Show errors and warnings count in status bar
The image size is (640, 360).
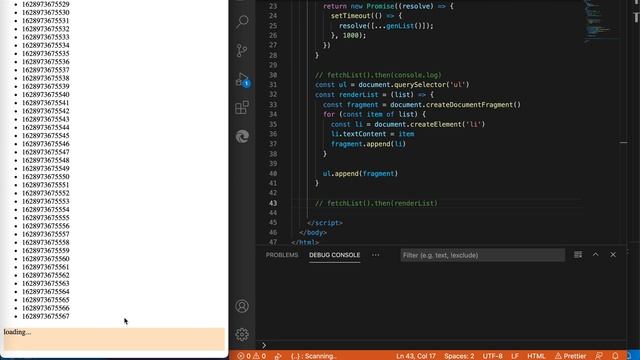pyautogui.click(x=251, y=356)
